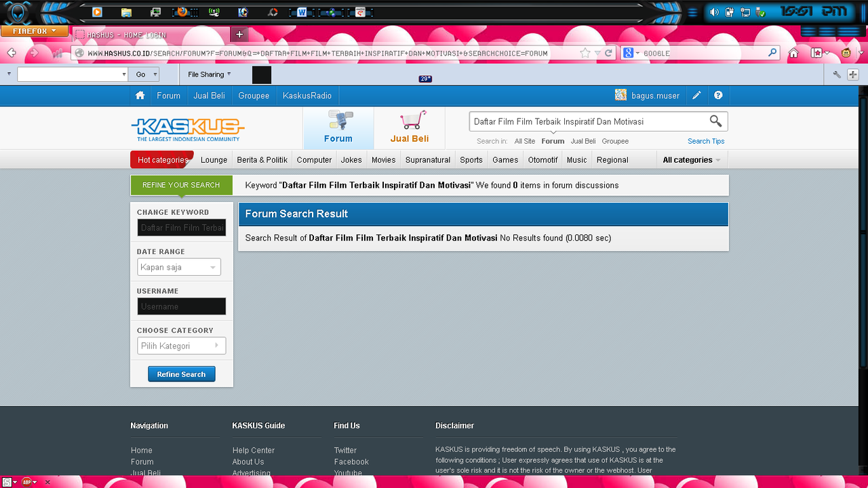Open a new tab with plus button
Screen dimensions: 868x488
pos(239,34)
